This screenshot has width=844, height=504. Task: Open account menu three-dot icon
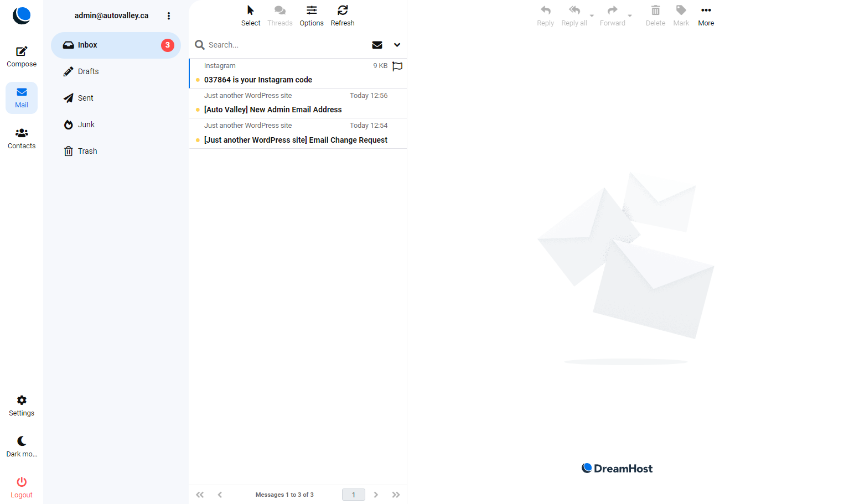[x=169, y=16]
